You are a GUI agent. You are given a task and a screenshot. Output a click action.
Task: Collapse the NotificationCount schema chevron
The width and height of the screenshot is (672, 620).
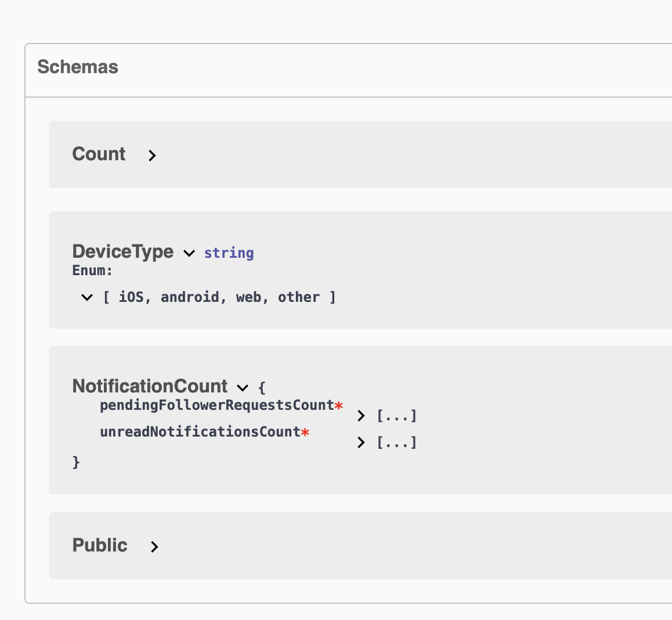(243, 388)
